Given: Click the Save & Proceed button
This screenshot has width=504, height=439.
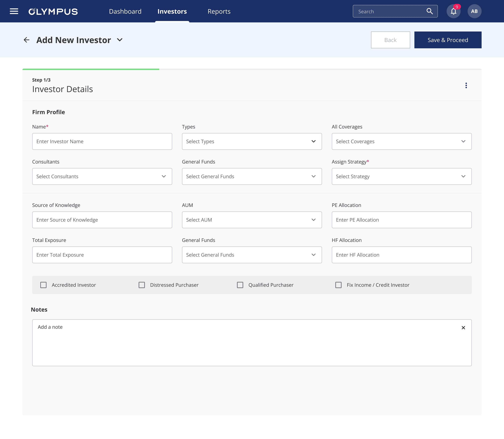Looking at the screenshot, I should point(448,40).
